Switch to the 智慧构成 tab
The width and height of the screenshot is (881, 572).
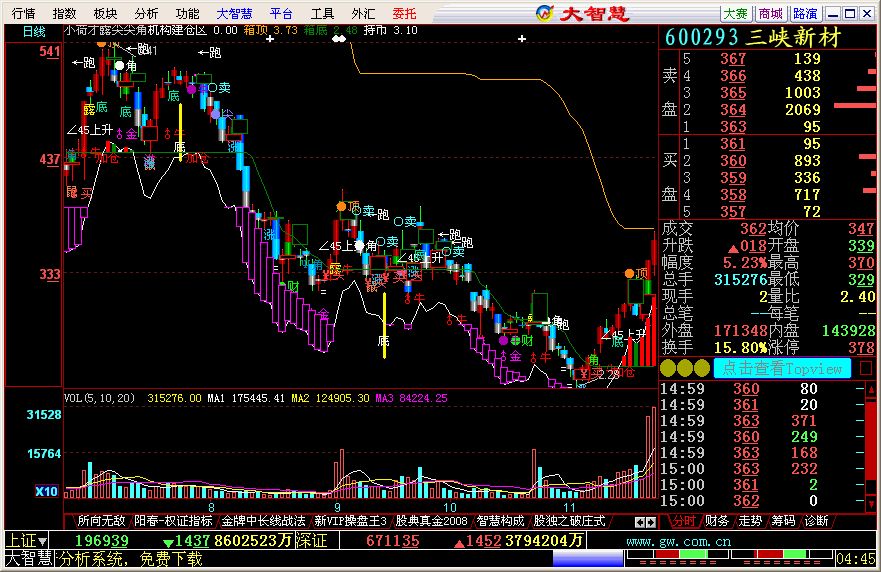pos(500,521)
